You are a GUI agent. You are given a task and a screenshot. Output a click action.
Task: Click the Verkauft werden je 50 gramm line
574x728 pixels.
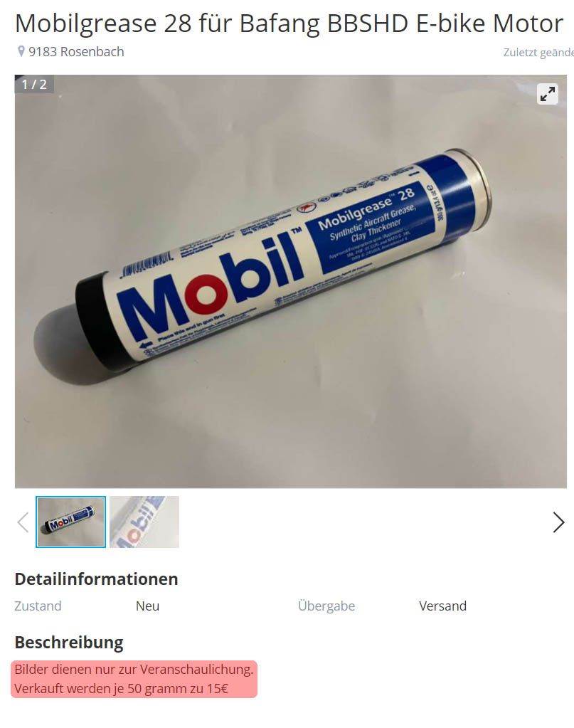122,689
